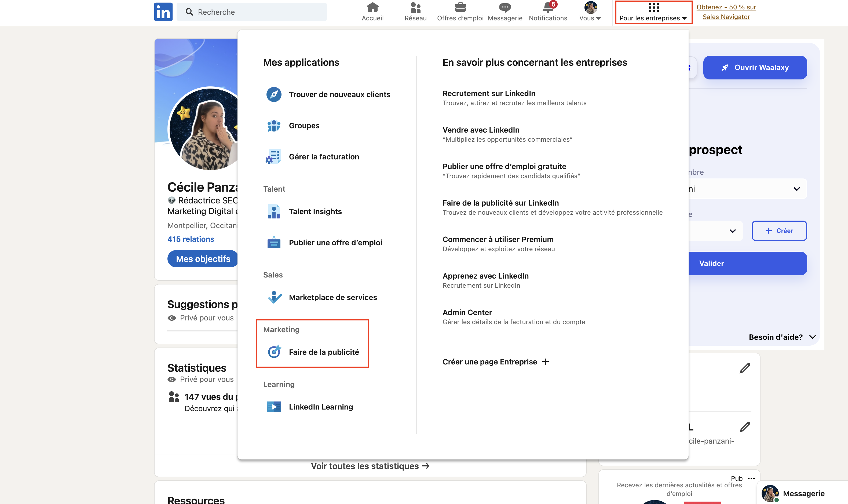Click in the Recherche search field
The height and width of the screenshot is (504, 848).
252,12
